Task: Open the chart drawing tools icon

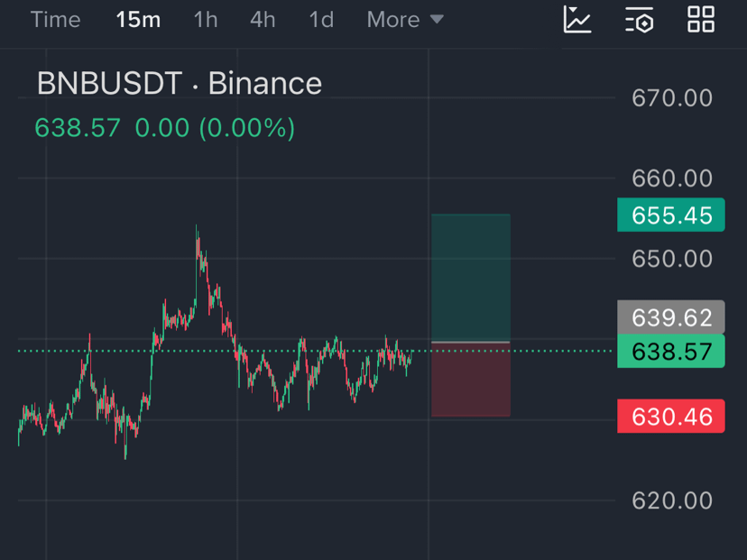Action: 576,20
